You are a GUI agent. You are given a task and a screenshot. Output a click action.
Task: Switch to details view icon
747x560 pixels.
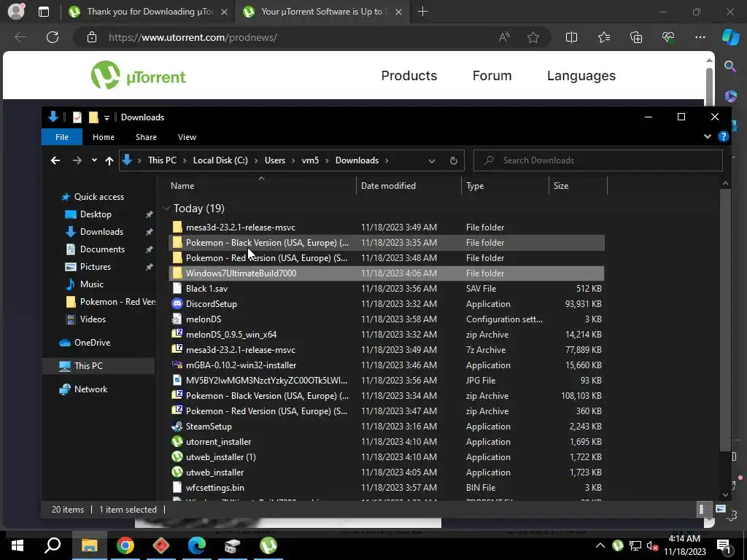click(x=702, y=509)
